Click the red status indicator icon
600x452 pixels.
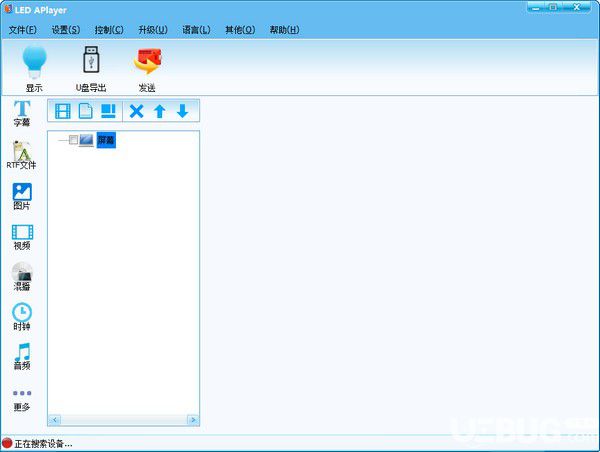coord(7,443)
